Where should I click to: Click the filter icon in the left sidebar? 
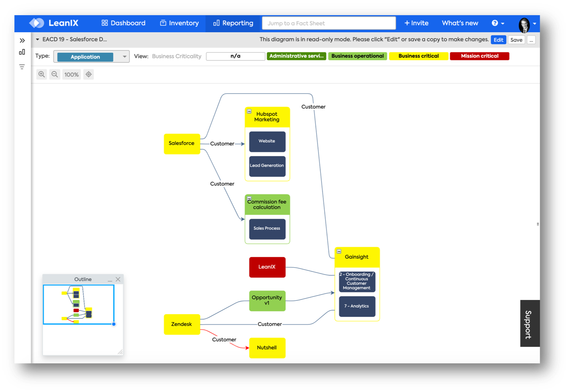tap(21, 66)
